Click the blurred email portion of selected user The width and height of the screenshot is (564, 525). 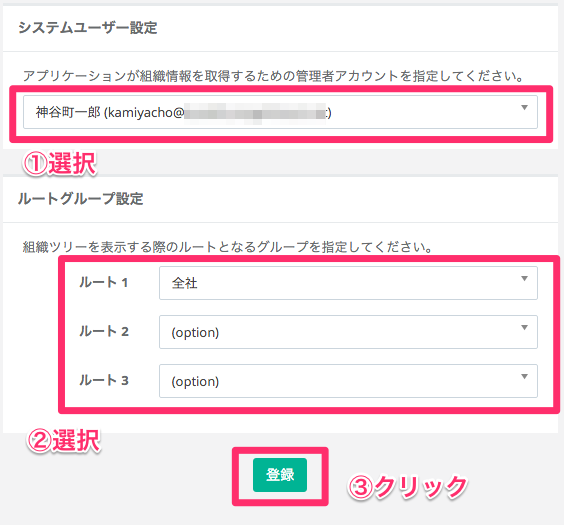tap(255, 113)
